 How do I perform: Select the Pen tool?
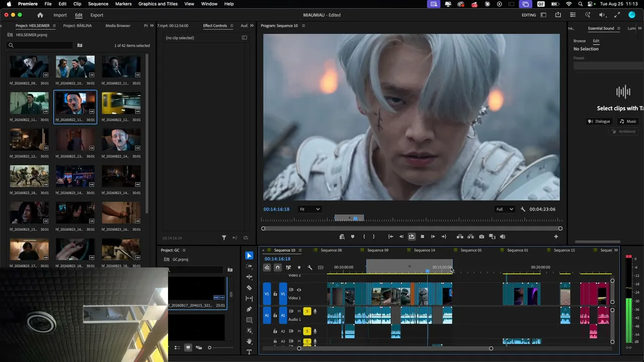pos(249,309)
